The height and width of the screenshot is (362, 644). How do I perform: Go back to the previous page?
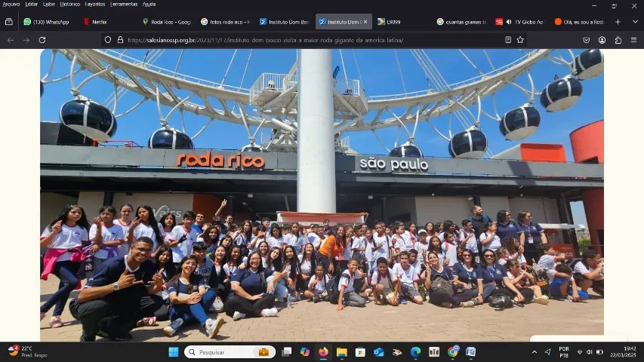[x=11, y=40]
